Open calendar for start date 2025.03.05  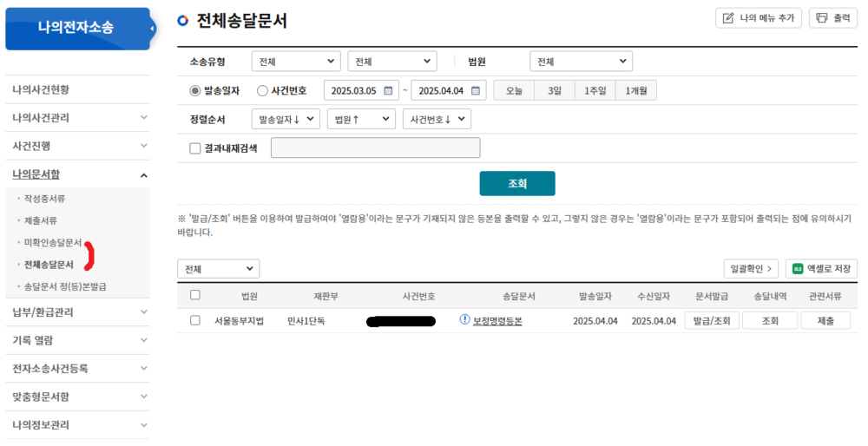click(x=388, y=91)
